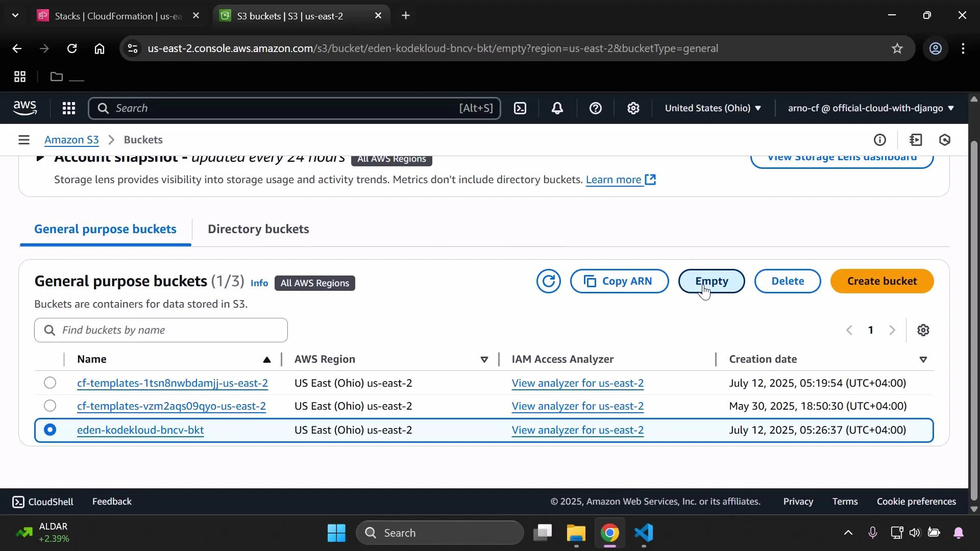980x551 pixels.
Task: Open the help menu via question mark icon
Action: 596,108
